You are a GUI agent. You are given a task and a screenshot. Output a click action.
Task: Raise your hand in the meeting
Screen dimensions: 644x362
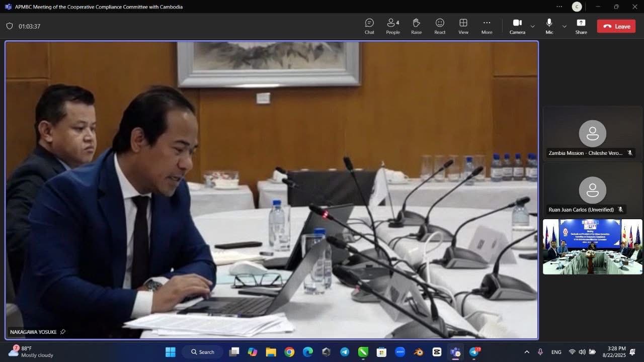pyautogui.click(x=416, y=26)
